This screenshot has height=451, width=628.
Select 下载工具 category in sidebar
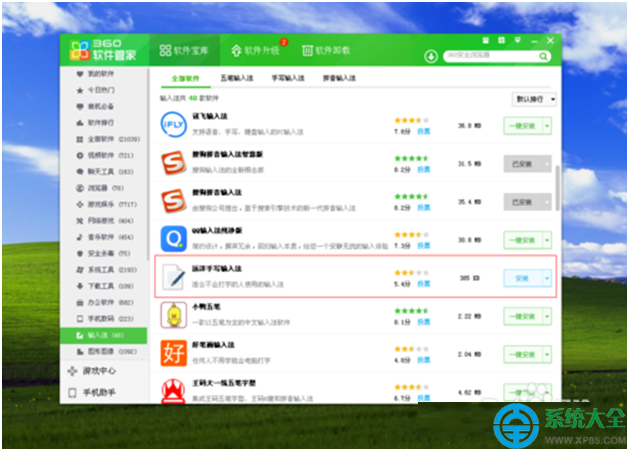105,286
